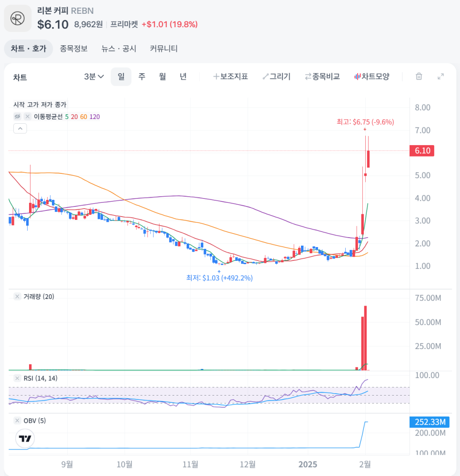Click the 6.10 current price label on axis
Screen dimensions: 460x476
coord(422,150)
